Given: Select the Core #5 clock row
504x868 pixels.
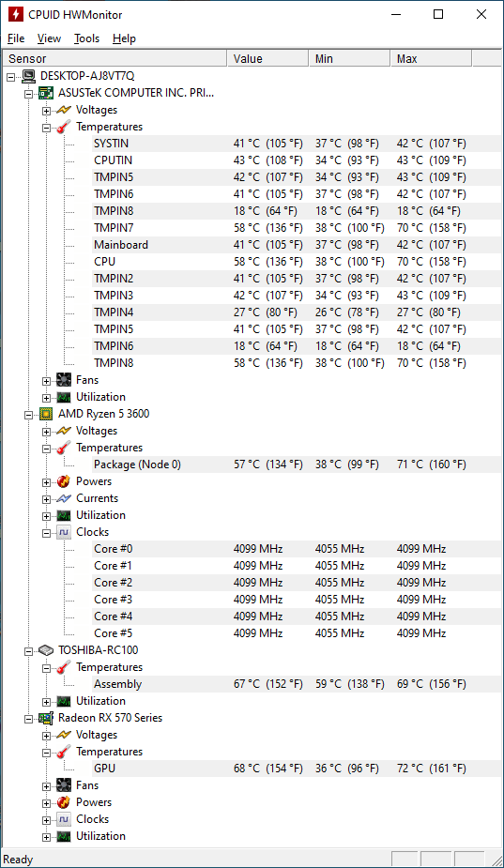Looking at the screenshot, I should coord(297,633).
